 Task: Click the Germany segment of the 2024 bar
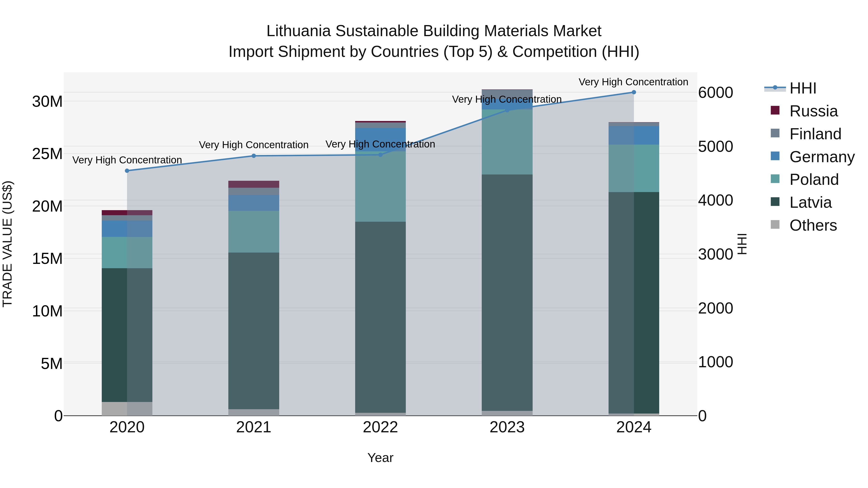pyautogui.click(x=634, y=136)
